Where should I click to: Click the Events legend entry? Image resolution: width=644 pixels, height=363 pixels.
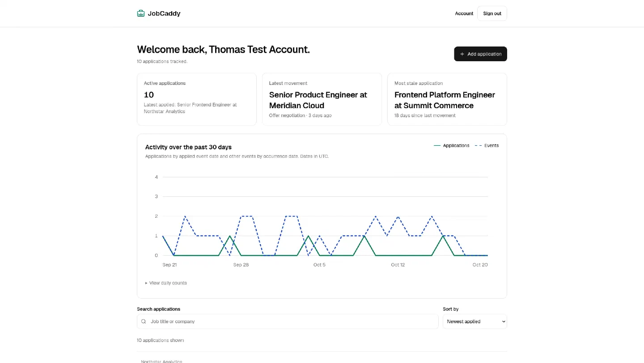click(487, 145)
